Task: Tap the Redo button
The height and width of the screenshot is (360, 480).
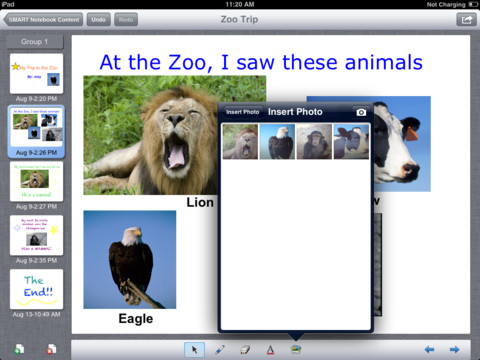Action: pos(126,20)
